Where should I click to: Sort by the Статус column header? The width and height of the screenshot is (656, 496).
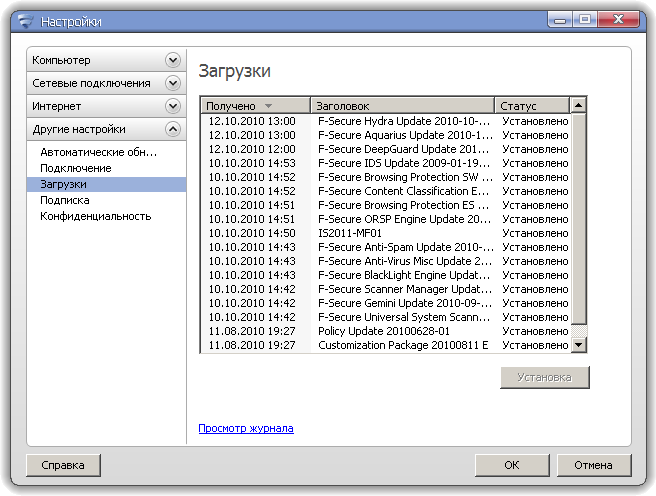point(532,106)
